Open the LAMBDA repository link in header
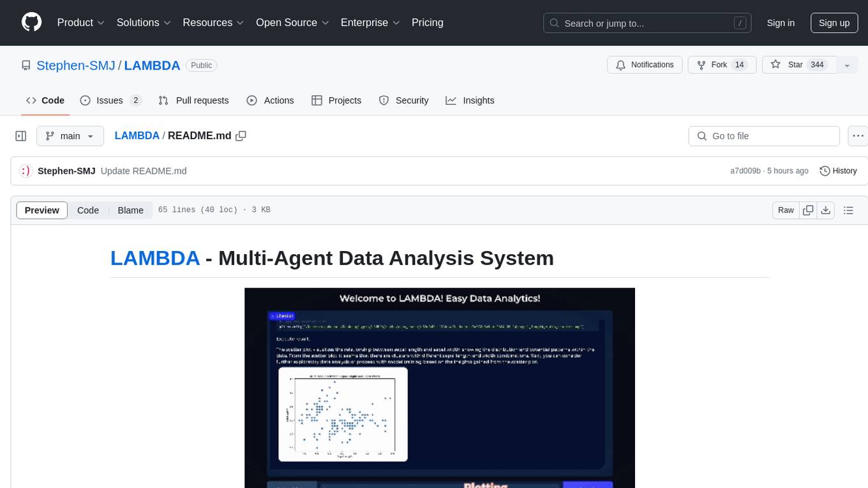Image resolution: width=868 pixels, height=488 pixels. pyautogui.click(x=152, y=65)
